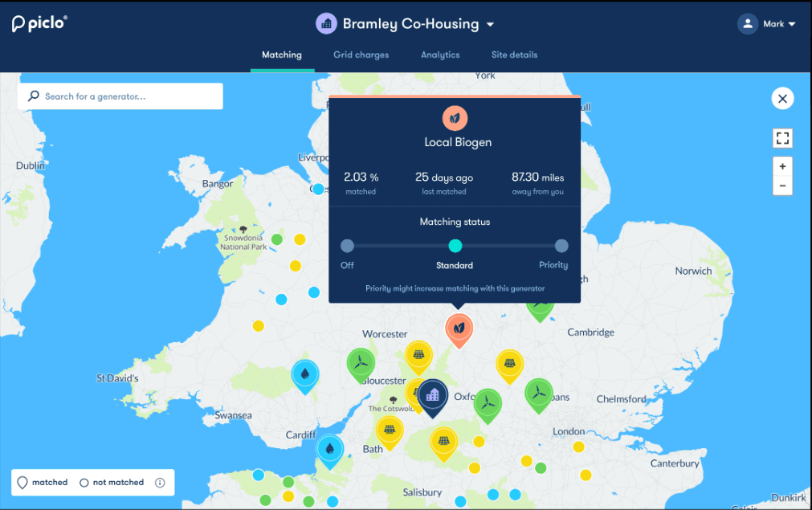Select the yellow solar pin below Cambridge label

pos(509,366)
